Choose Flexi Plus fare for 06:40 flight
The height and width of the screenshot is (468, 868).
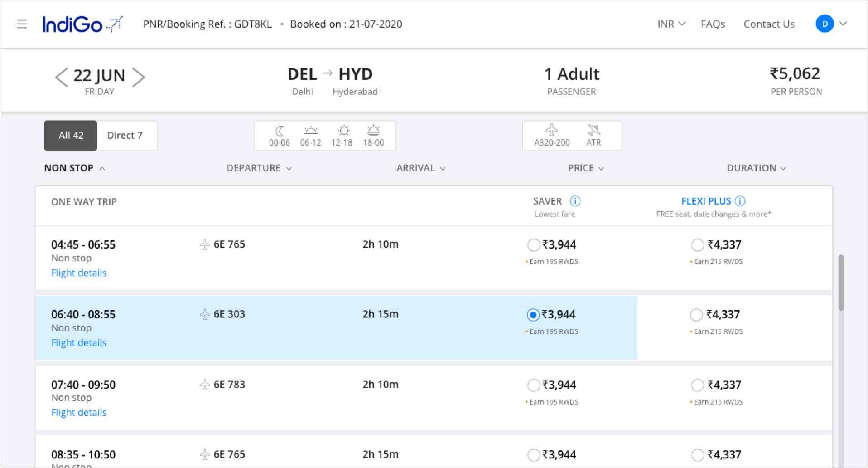tap(696, 315)
